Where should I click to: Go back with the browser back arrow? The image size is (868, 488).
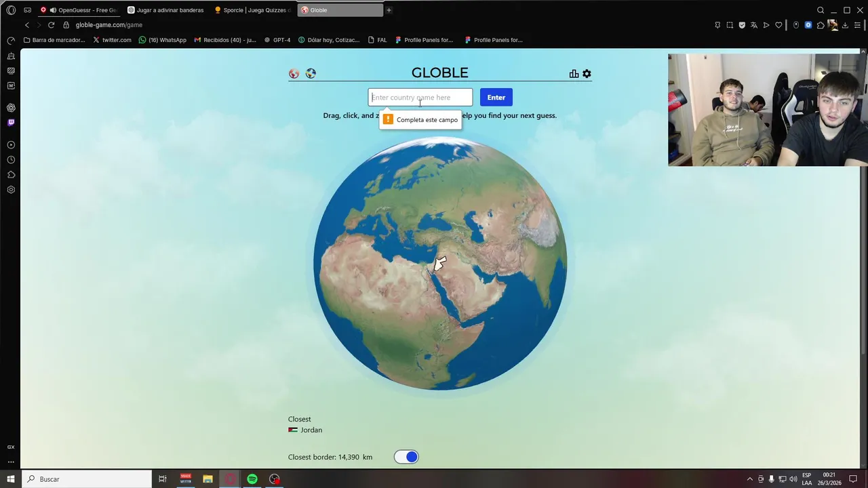click(27, 25)
